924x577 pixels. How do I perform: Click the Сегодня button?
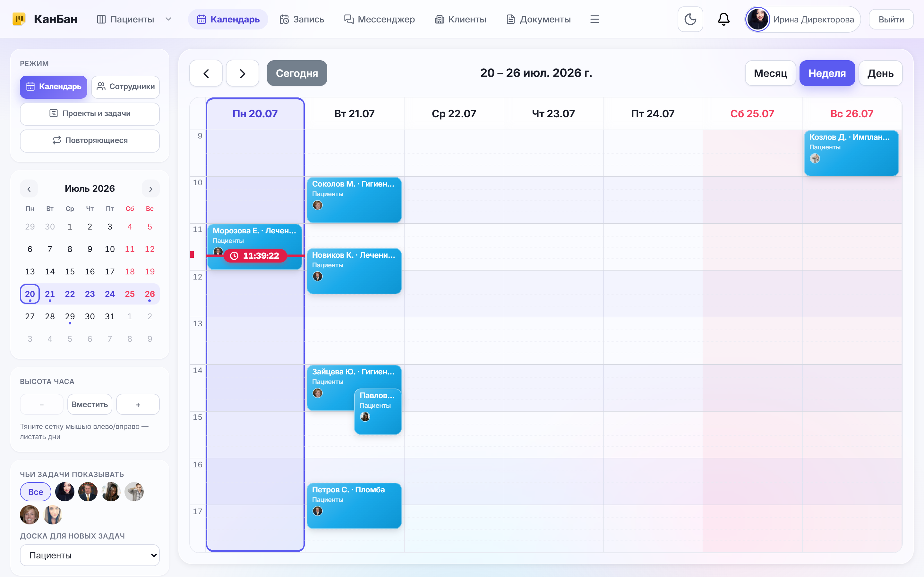[297, 73]
